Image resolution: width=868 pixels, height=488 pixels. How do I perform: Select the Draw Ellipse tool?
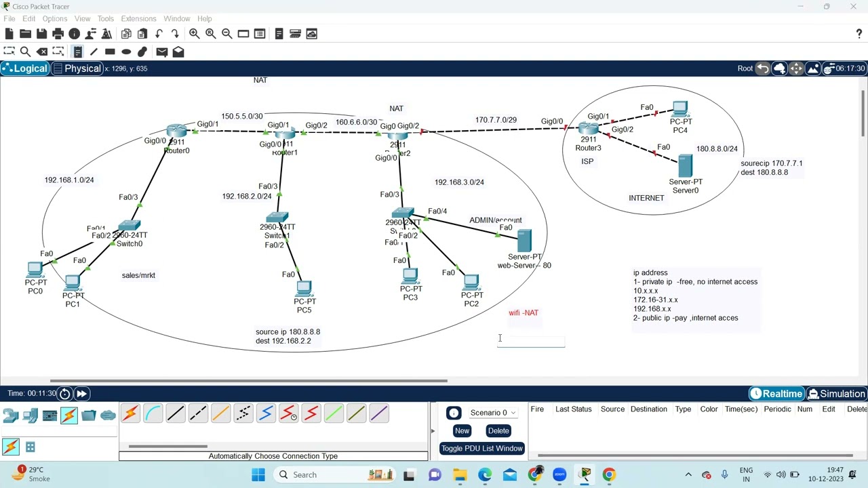[126, 52]
